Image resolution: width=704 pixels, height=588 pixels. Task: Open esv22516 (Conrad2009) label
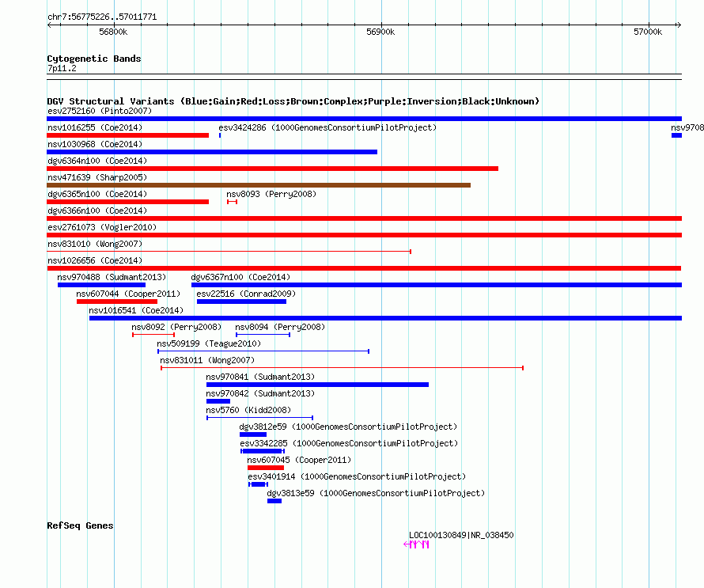[x=246, y=294]
